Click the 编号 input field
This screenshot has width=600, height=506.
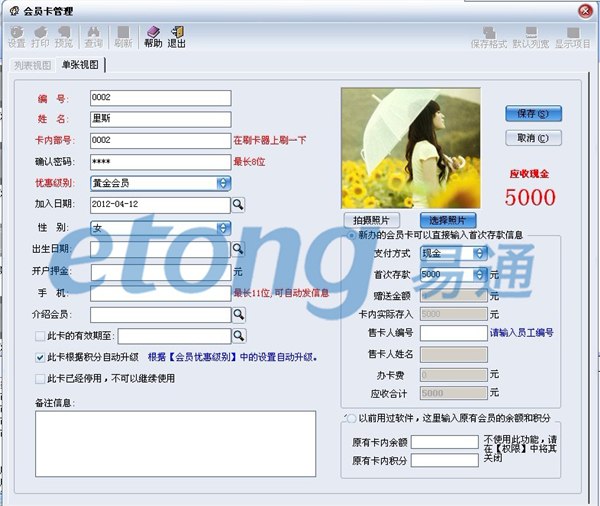(x=161, y=98)
